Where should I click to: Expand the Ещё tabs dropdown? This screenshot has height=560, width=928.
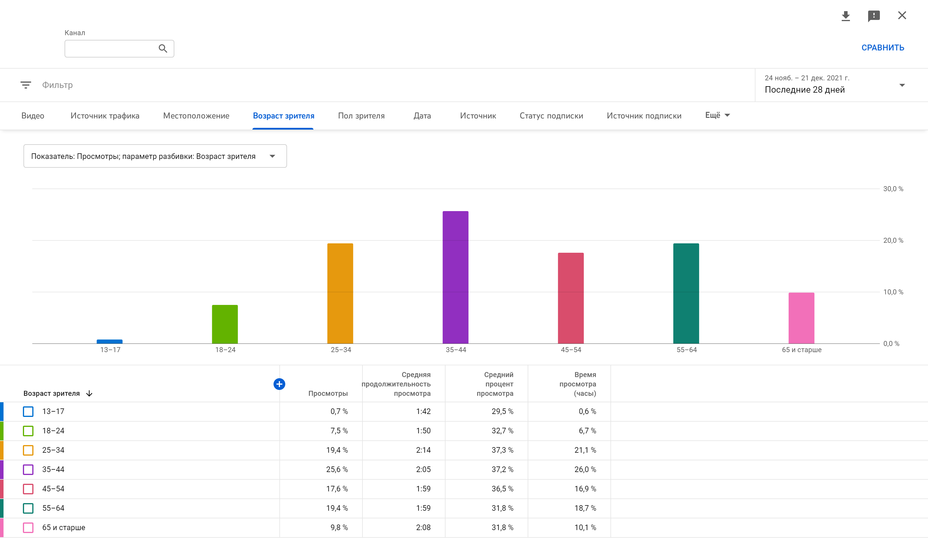[x=717, y=115]
